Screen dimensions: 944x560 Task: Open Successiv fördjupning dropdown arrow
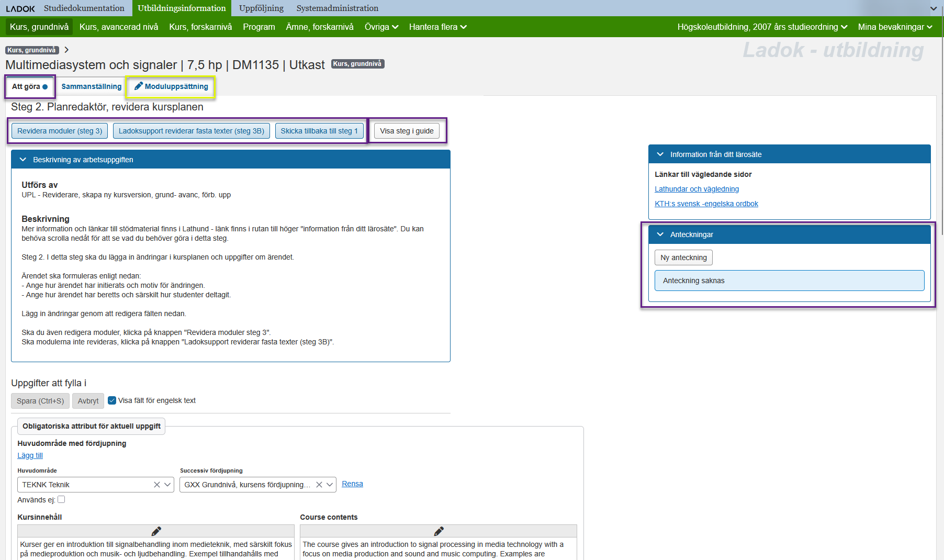(330, 485)
